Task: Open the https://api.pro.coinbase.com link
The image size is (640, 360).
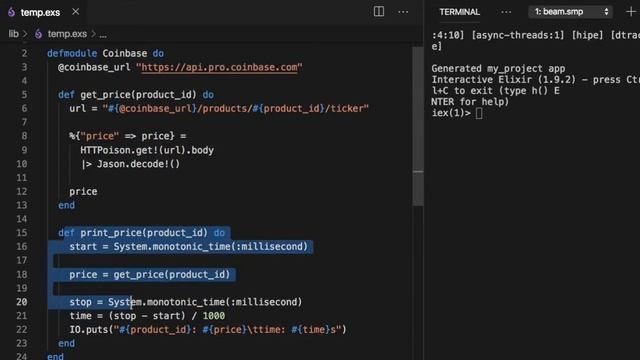Action: point(219,67)
